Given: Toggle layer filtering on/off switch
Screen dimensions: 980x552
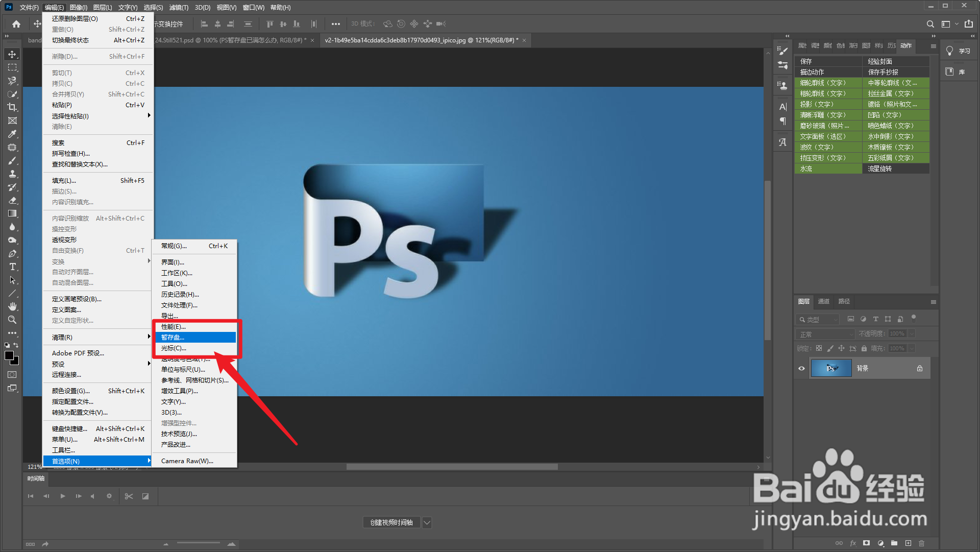Looking at the screenshot, I should coord(914,318).
